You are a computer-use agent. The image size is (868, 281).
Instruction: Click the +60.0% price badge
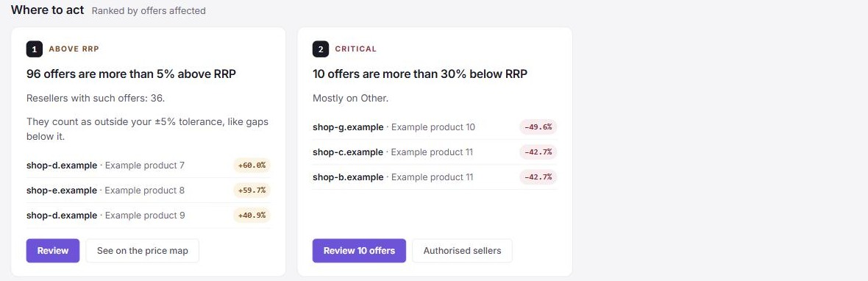tap(252, 165)
